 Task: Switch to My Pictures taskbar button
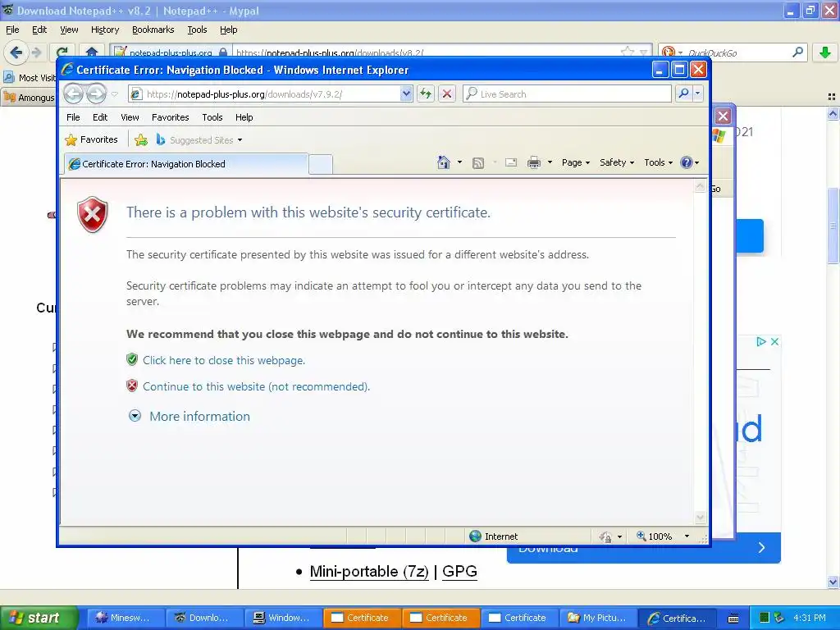598,618
